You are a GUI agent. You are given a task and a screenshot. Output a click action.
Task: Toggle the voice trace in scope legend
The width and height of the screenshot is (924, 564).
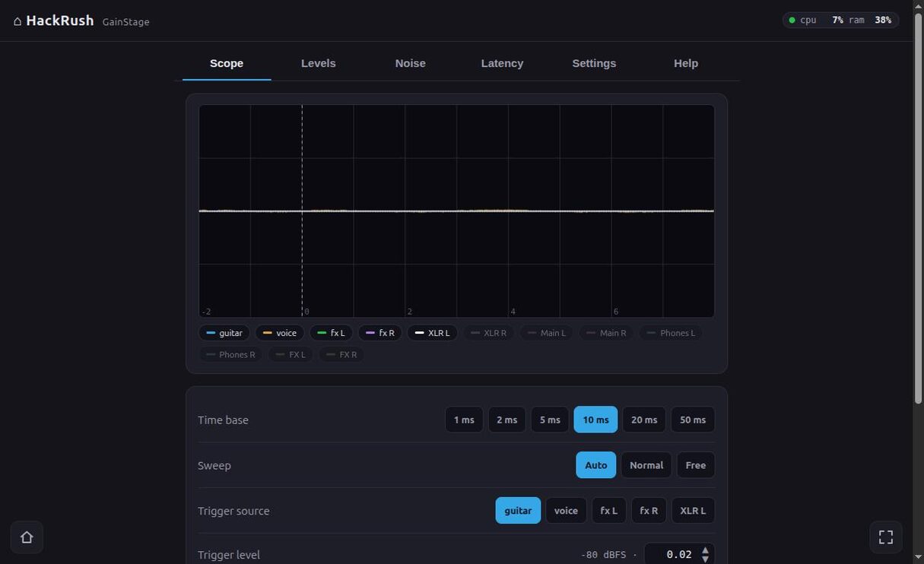click(280, 333)
